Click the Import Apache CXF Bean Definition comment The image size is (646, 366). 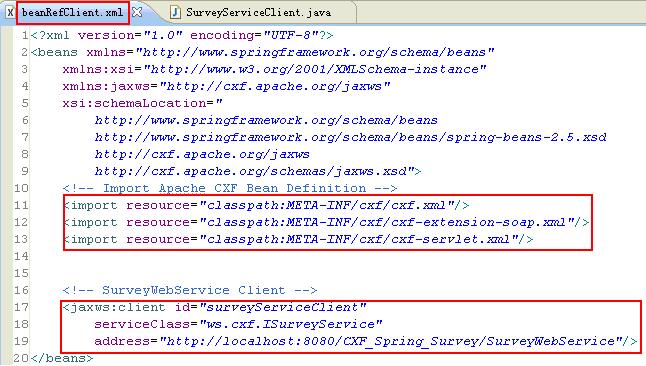tap(230, 188)
